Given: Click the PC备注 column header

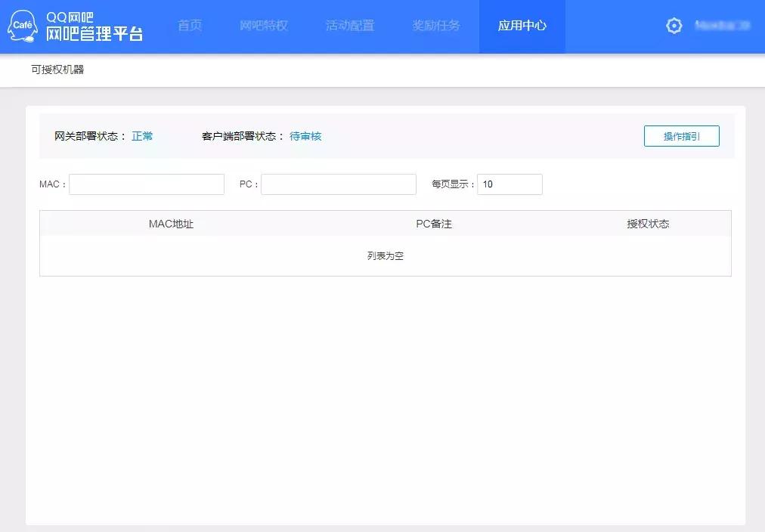Looking at the screenshot, I should (x=433, y=223).
